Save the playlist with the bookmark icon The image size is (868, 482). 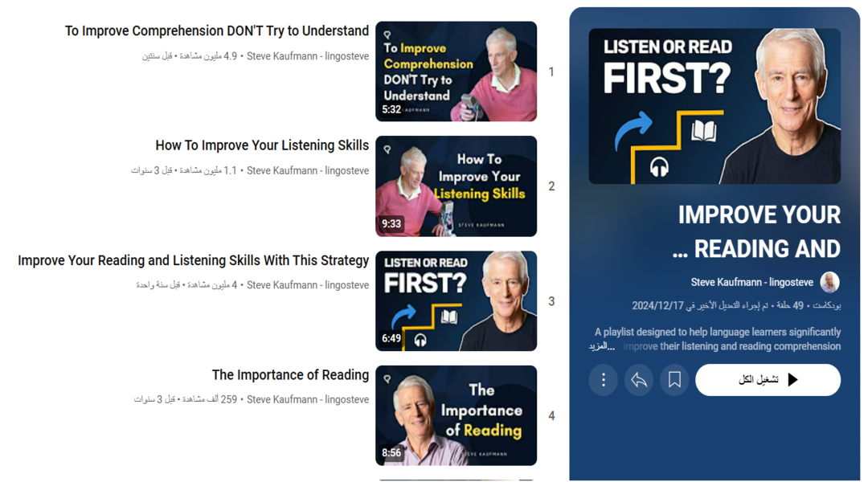674,380
